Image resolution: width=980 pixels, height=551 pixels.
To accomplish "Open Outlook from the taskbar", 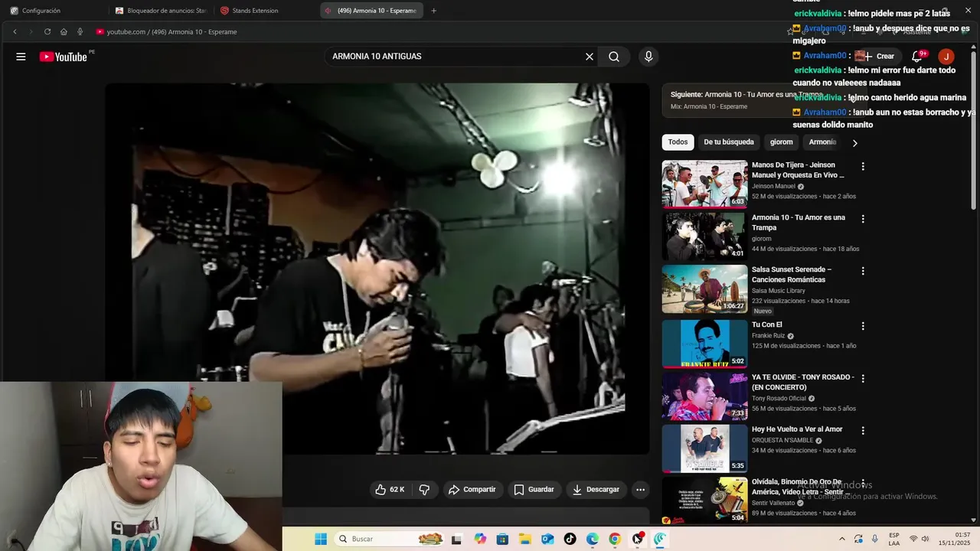I will (547, 539).
